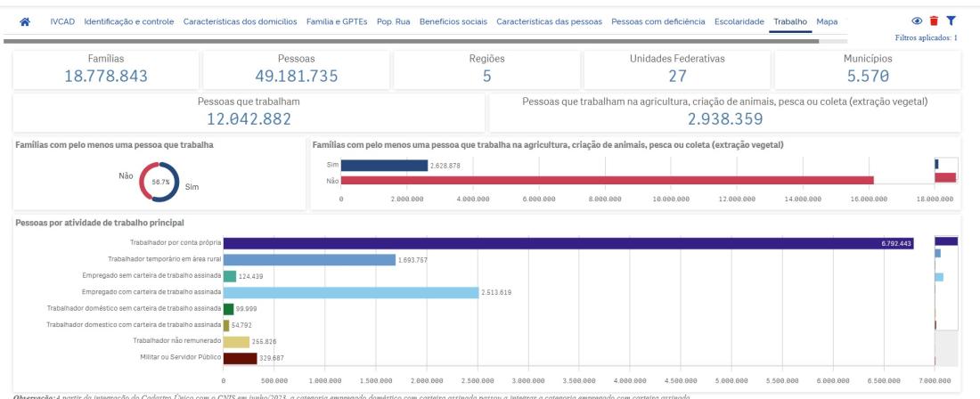Select the blue 'Sim' bar showing 2.628.878
The image size is (980, 399).
(383, 165)
